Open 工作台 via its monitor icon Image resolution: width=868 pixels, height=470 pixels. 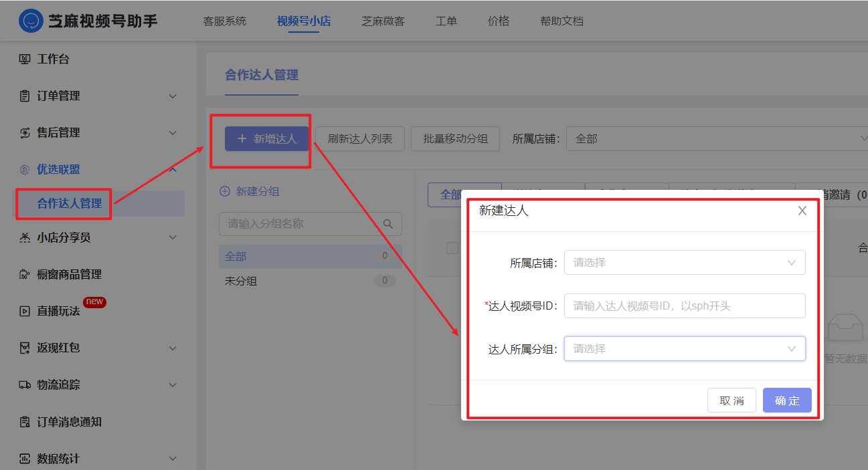coord(25,60)
